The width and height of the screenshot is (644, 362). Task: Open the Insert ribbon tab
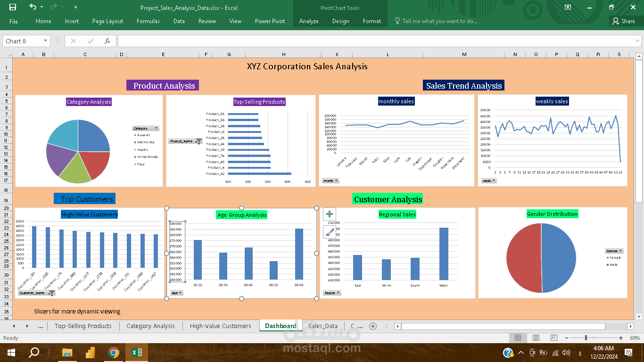(72, 21)
